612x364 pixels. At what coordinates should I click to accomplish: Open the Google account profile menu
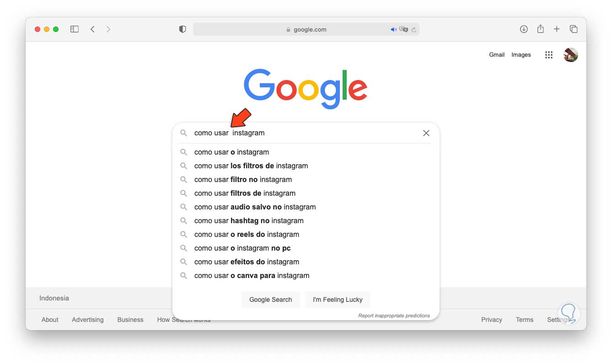570,55
